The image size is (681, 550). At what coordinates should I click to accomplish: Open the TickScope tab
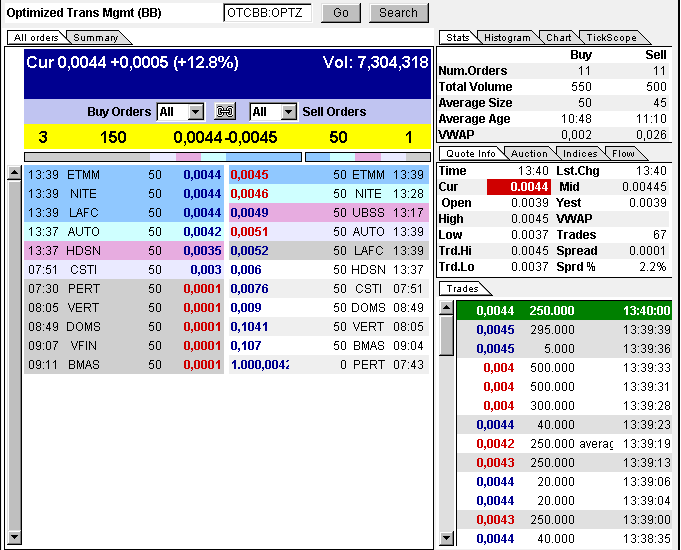[610, 38]
